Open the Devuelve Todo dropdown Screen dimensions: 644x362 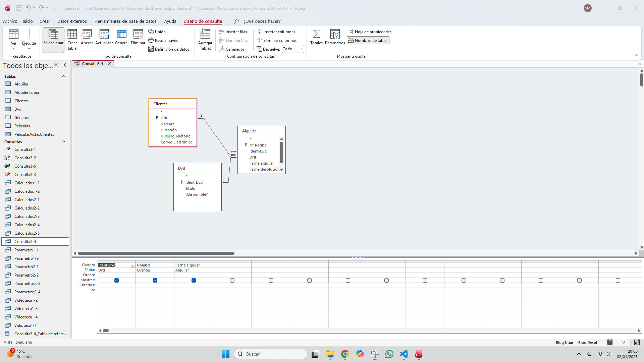tap(301, 49)
